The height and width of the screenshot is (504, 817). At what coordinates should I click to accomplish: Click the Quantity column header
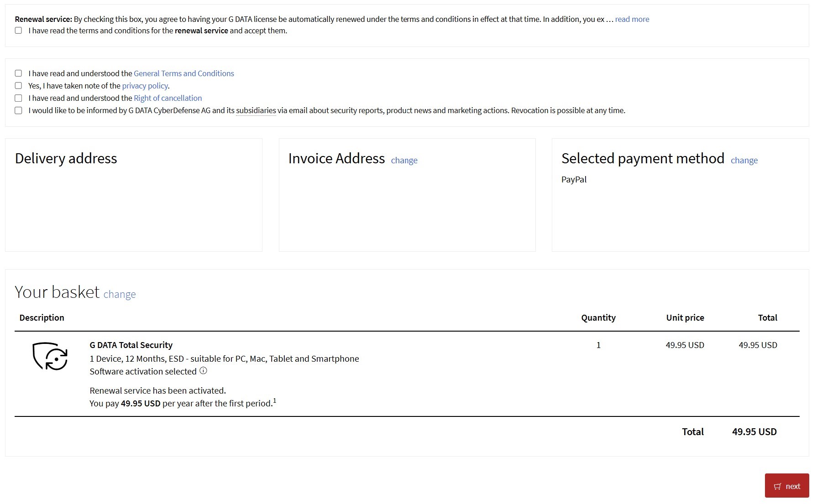click(x=598, y=318)
